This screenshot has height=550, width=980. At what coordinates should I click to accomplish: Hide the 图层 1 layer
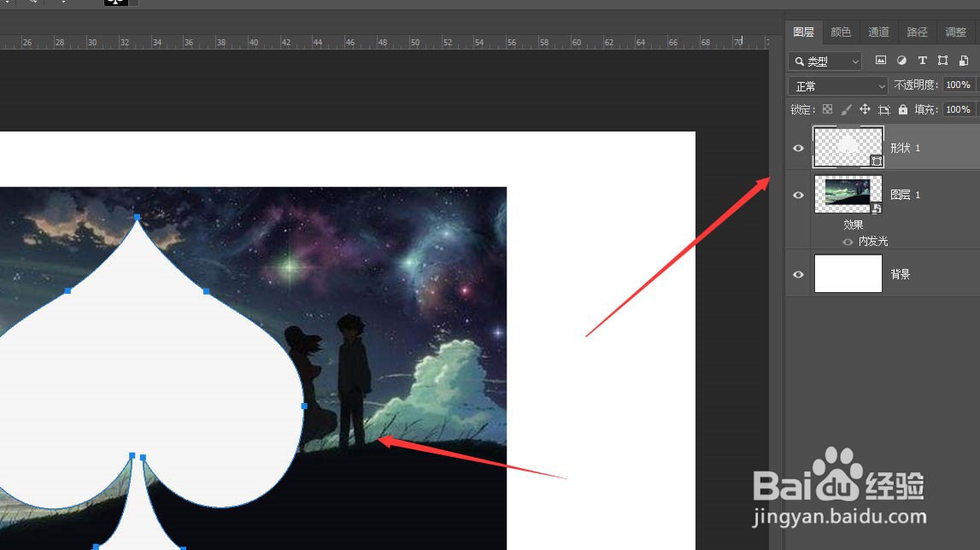(x=798, y=195)
